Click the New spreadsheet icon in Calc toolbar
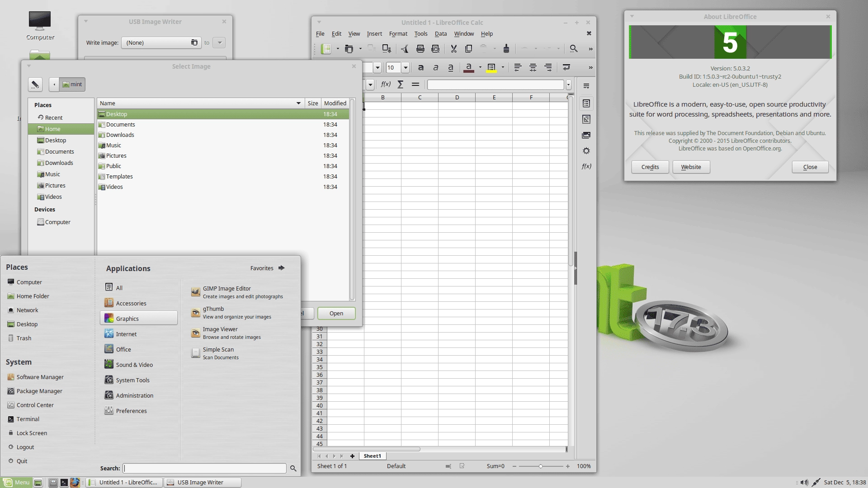The image size is (868, 488). click(x=326, y=49)
